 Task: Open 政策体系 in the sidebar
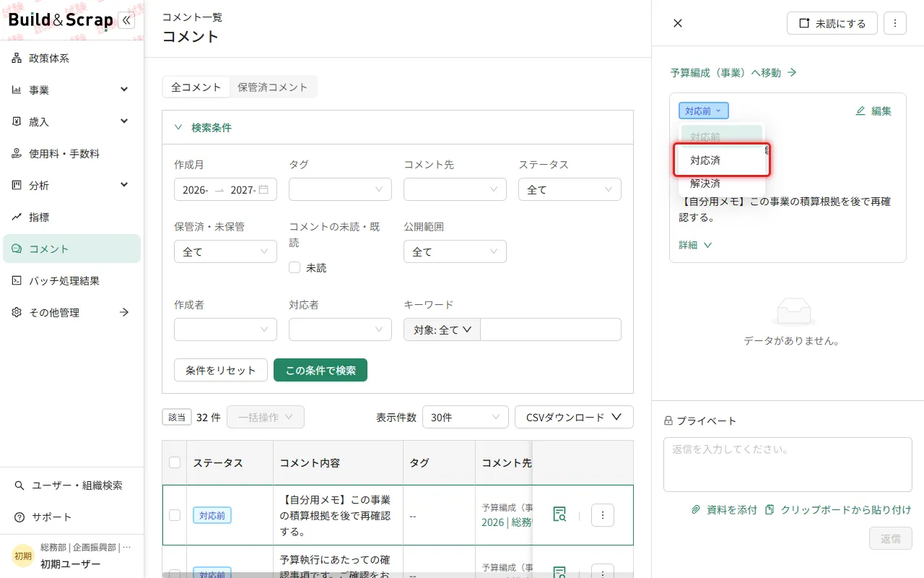point(71,58)
